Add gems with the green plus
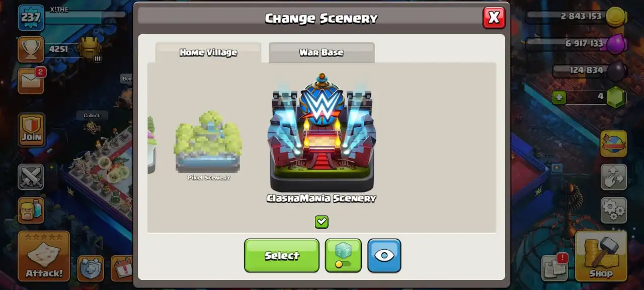644x290 pixels. [559, 97]
